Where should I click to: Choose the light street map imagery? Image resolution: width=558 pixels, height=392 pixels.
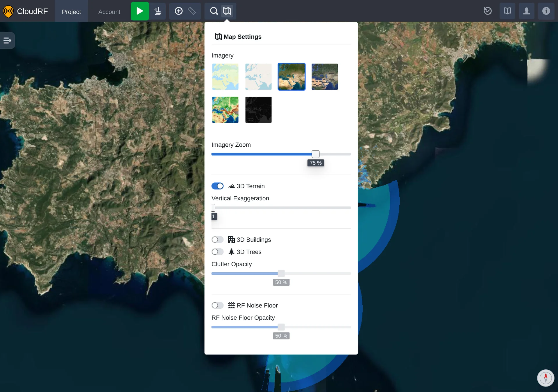pyautogui.click(x=225, y=77)
